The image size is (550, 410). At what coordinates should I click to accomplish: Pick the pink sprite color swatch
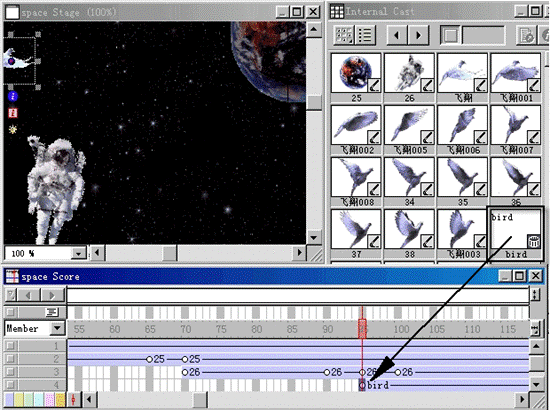click(x=50, y=399)
